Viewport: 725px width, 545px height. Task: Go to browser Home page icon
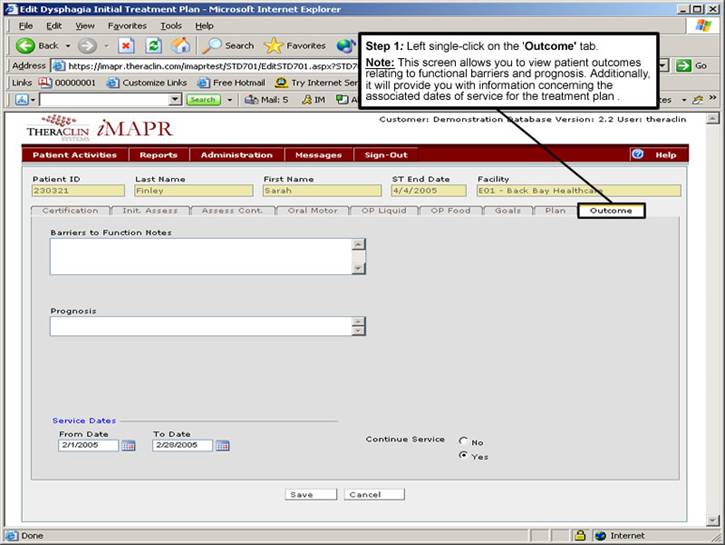tap(181, 45)
